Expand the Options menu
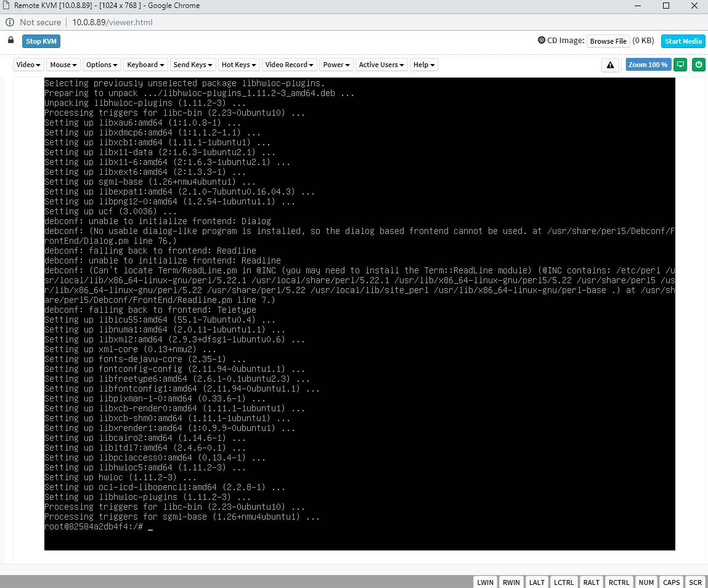This screenshot has height=588, width=708. (x=102, y=65)
